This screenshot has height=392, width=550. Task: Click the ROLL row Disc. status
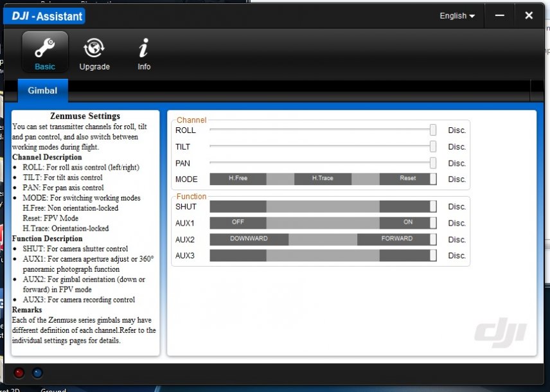tap(457, 130)
